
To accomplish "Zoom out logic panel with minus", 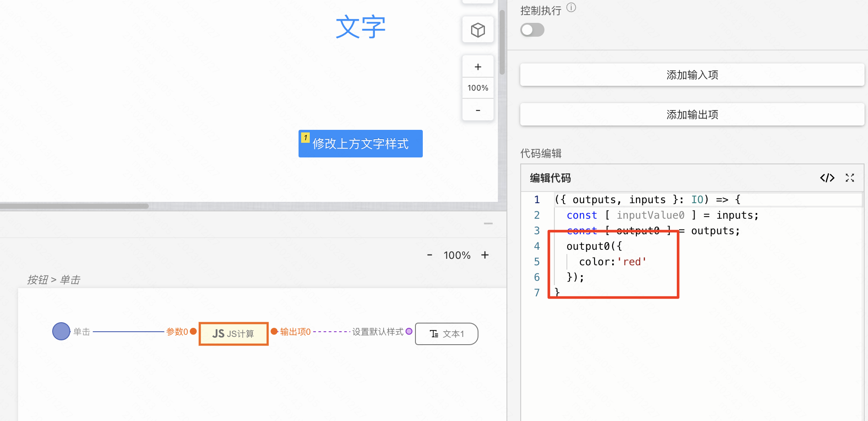I will click(430, 255).
